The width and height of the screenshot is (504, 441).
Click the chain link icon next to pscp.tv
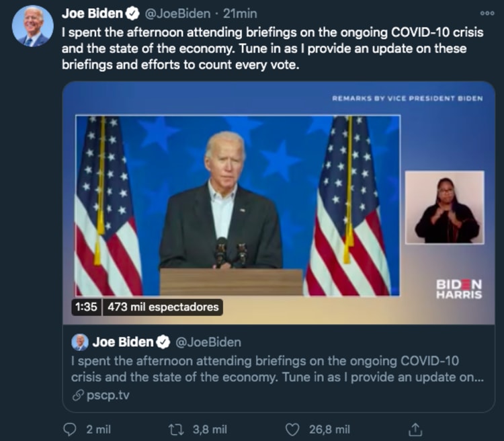click(78, 395)
